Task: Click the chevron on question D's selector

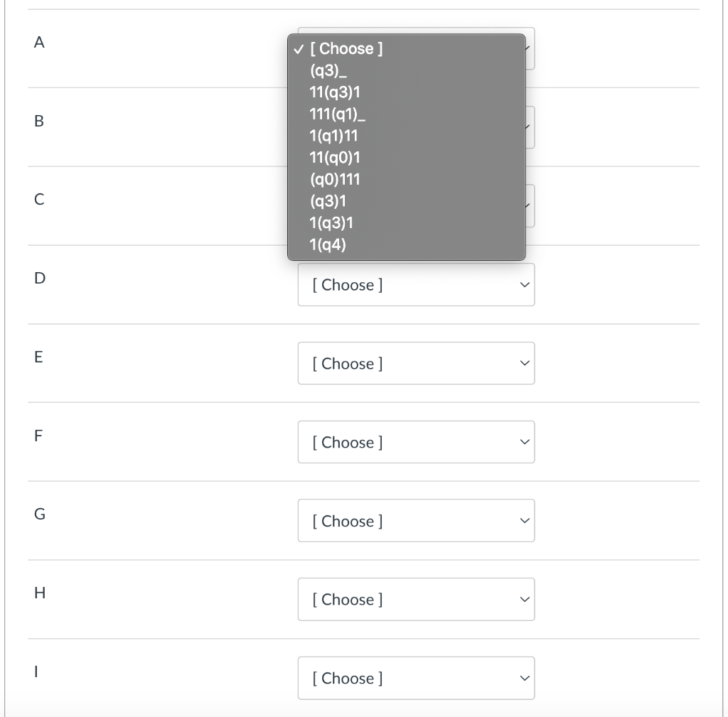Action: (524, 285)
